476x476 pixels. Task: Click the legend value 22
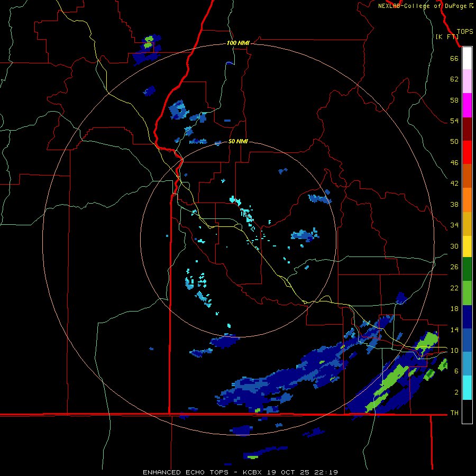tap(454, 288)
